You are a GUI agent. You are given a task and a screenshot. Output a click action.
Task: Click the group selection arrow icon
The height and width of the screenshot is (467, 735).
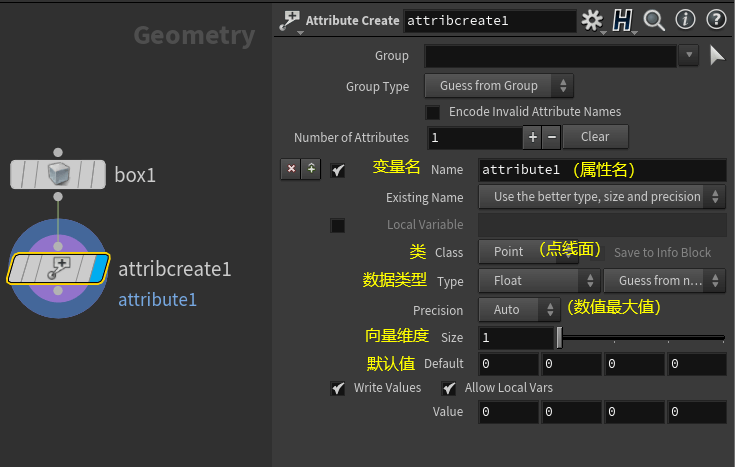[x=716, y=56]
